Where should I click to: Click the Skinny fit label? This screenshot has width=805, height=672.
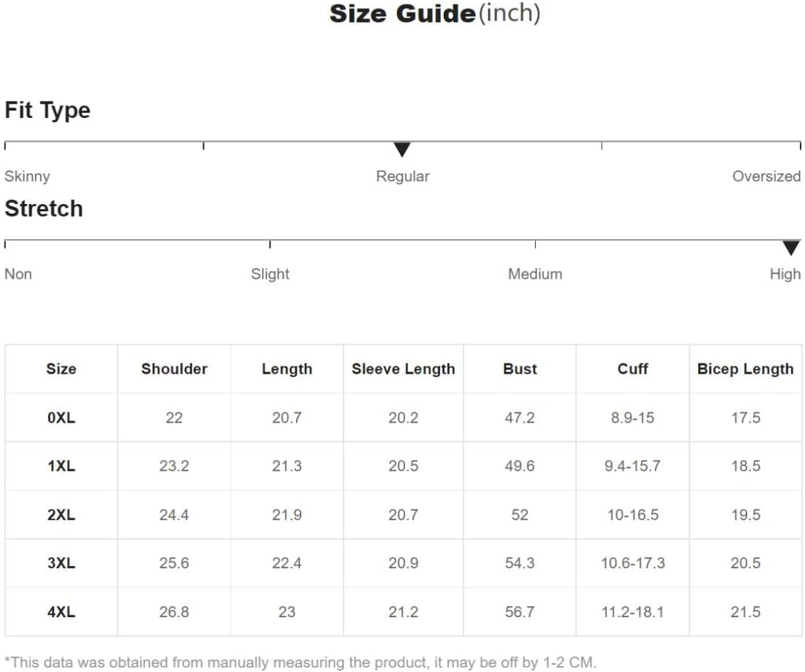click(27, 177)
